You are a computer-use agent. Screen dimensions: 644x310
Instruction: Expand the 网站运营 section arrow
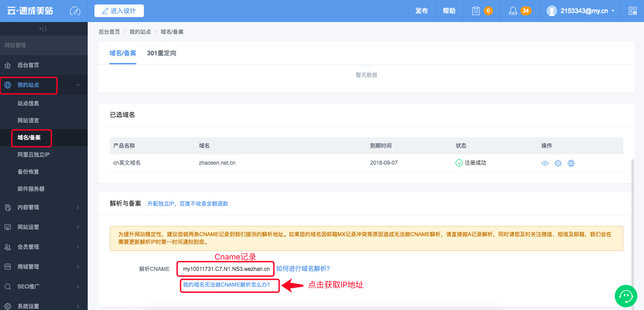[x=78, y=227]
